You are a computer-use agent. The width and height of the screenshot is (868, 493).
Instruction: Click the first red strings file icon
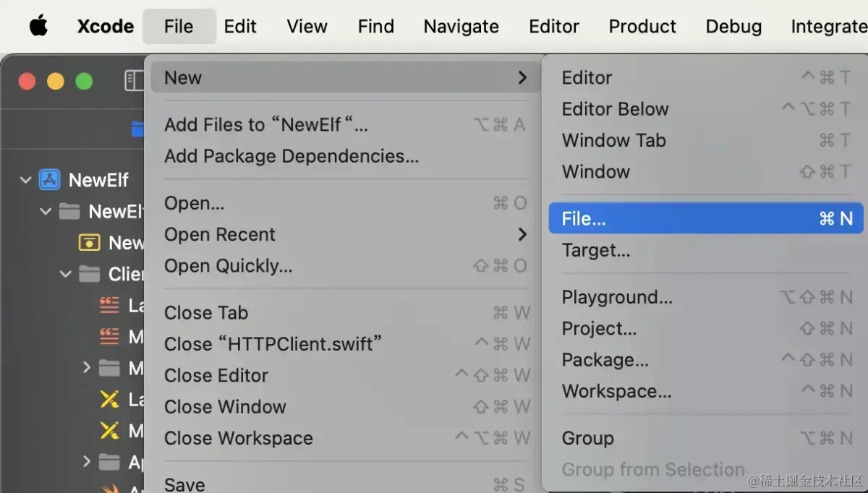(x=109, y=306)
